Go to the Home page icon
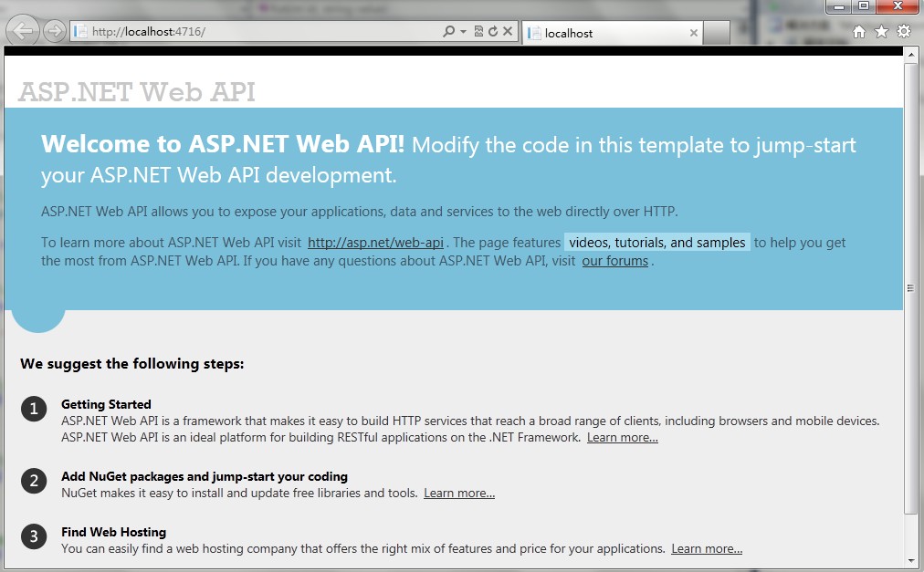Image resolution: width=924 pixels, height=572 pixels. (x=859, y=31)
